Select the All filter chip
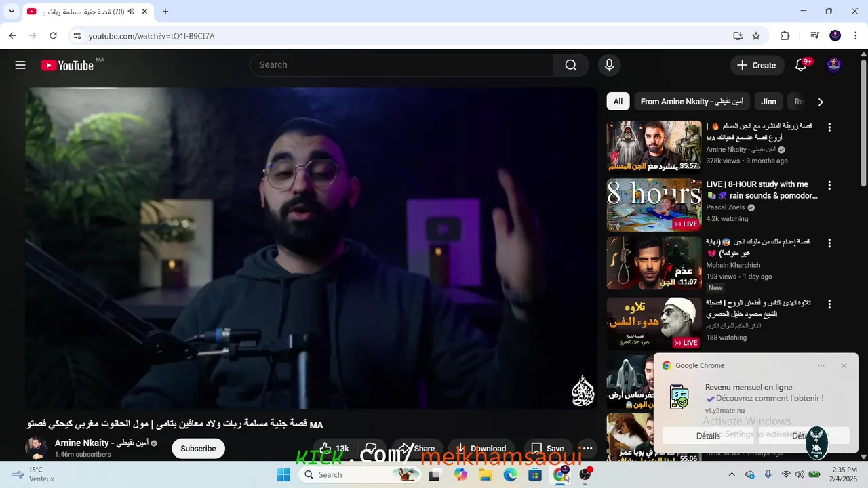The width and height of the screenshot is (868, 488). click(x=618, y=102)
